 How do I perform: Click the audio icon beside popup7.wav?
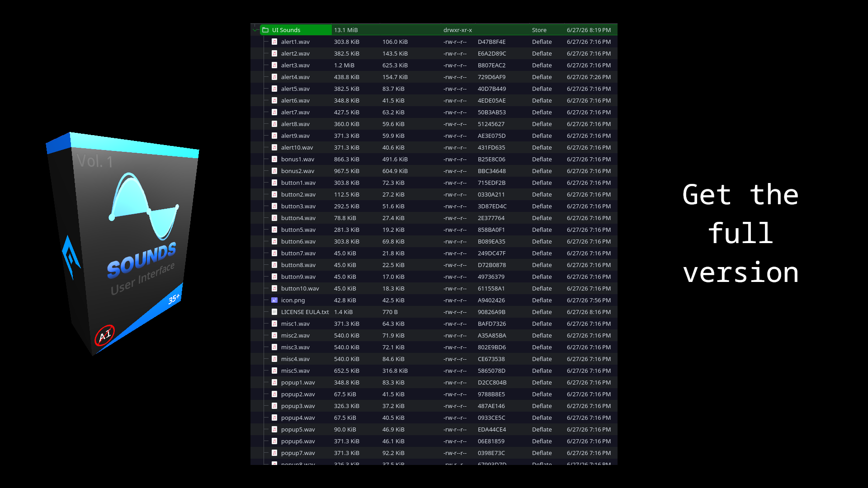tap(274, 453)
